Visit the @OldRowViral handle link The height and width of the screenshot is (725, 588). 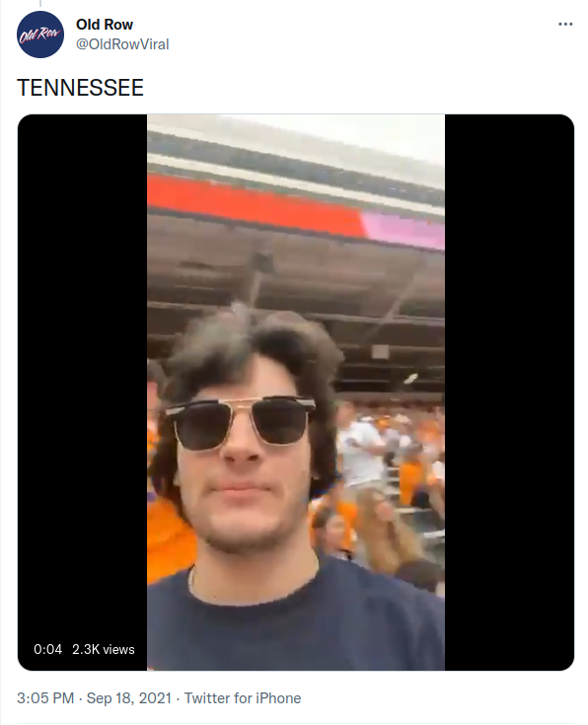click(x=122, y=44)
